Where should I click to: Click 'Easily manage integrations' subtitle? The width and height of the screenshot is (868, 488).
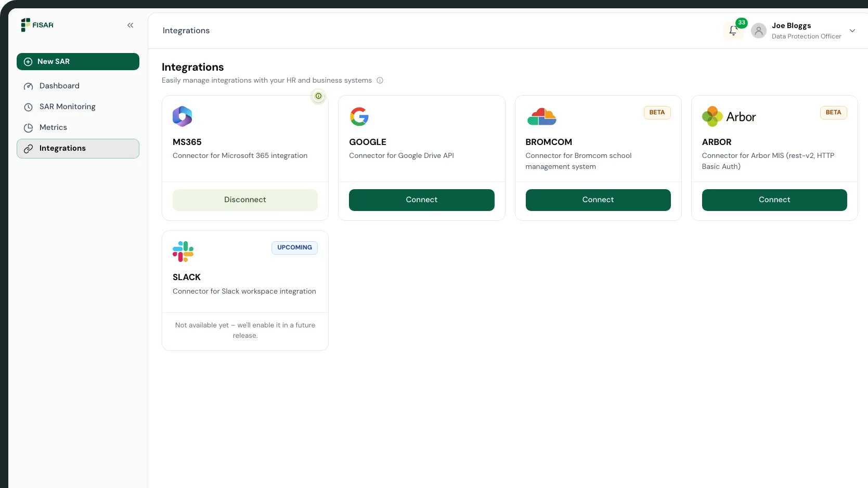[267, 81]
